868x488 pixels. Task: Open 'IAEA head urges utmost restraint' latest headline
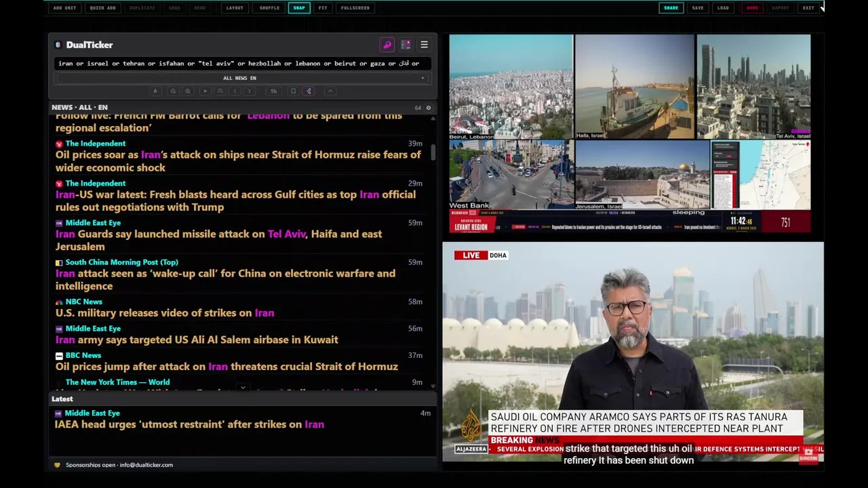189,424
